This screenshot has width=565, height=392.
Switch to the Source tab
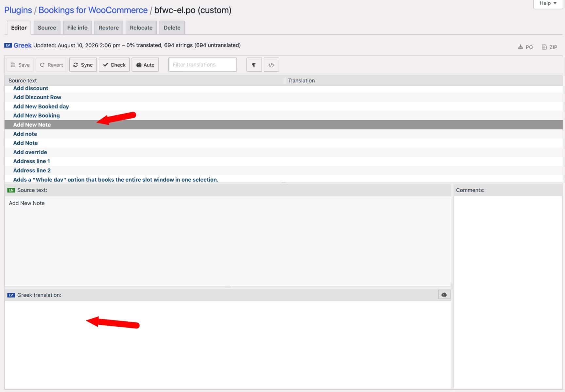pyautogui.click(x=47, y=28)
